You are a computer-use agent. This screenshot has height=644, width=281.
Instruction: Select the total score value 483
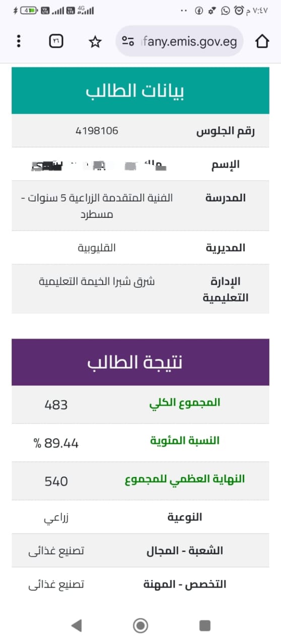(56, 405)
